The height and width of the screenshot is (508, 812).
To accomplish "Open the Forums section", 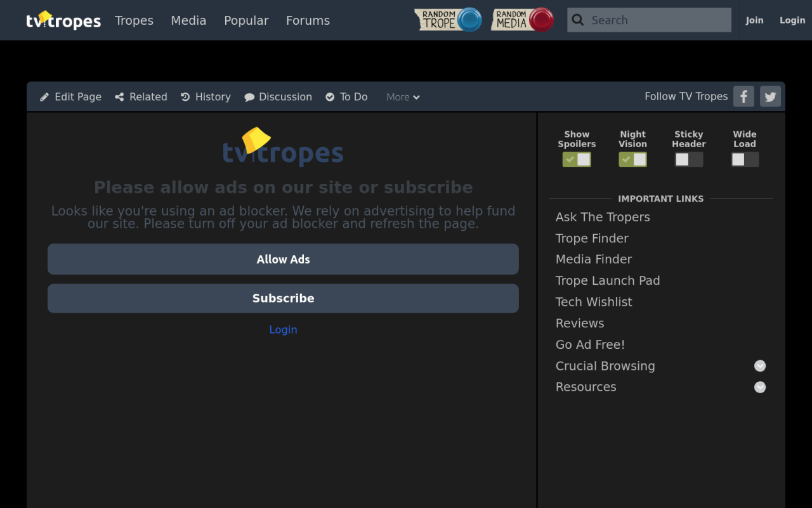I will coord(308,20).
